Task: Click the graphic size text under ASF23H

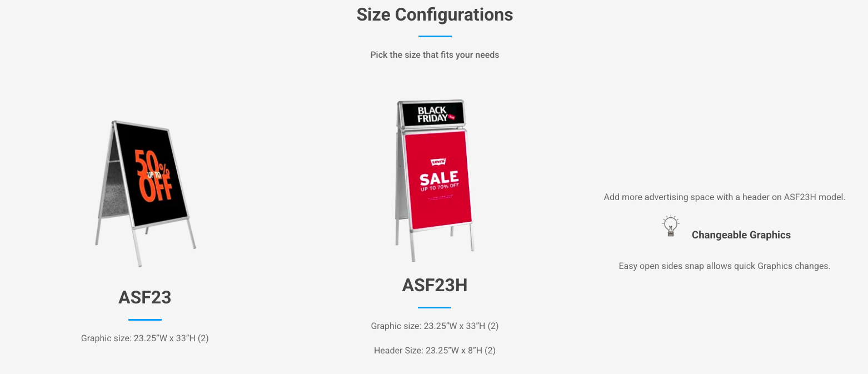Action: [435, 326]
